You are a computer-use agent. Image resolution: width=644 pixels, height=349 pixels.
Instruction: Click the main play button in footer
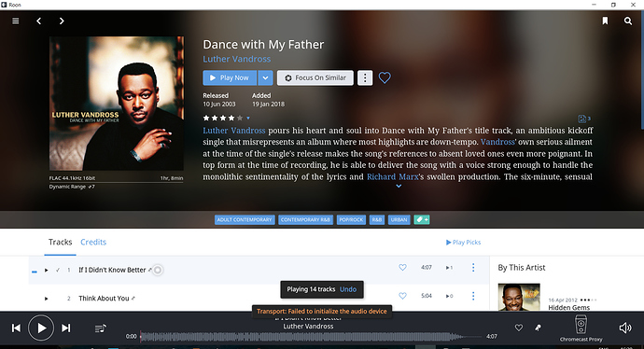[41, 328]
